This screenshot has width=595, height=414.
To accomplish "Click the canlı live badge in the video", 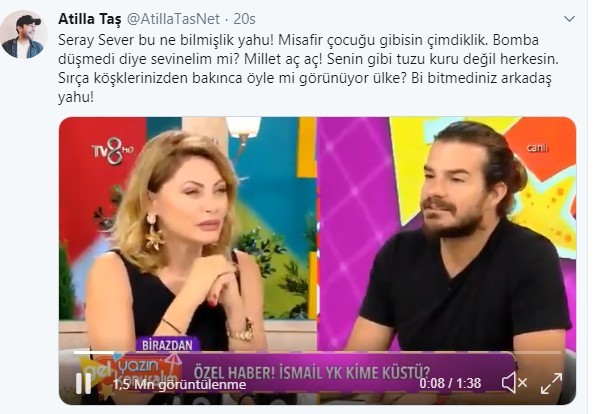I will coord(537,148).
